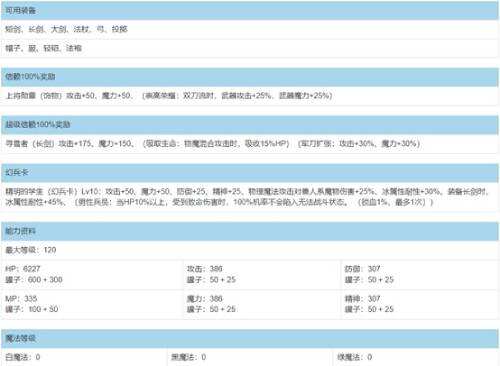Click the MP: 335 cell

click(92, 304)
